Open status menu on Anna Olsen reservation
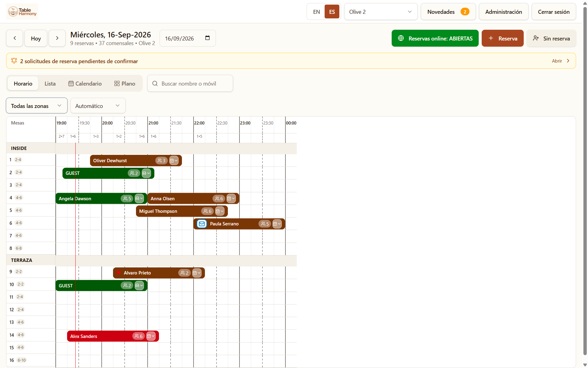This screenshot has height=368, width=588. click(x=231, y=199)
